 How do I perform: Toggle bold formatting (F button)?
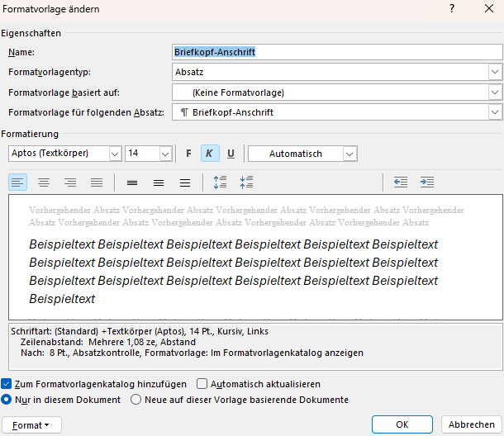point(188,154)
